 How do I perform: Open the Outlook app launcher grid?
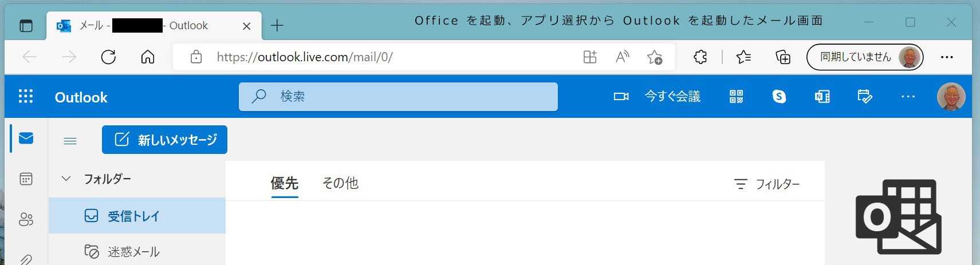(x=26, y=96)
